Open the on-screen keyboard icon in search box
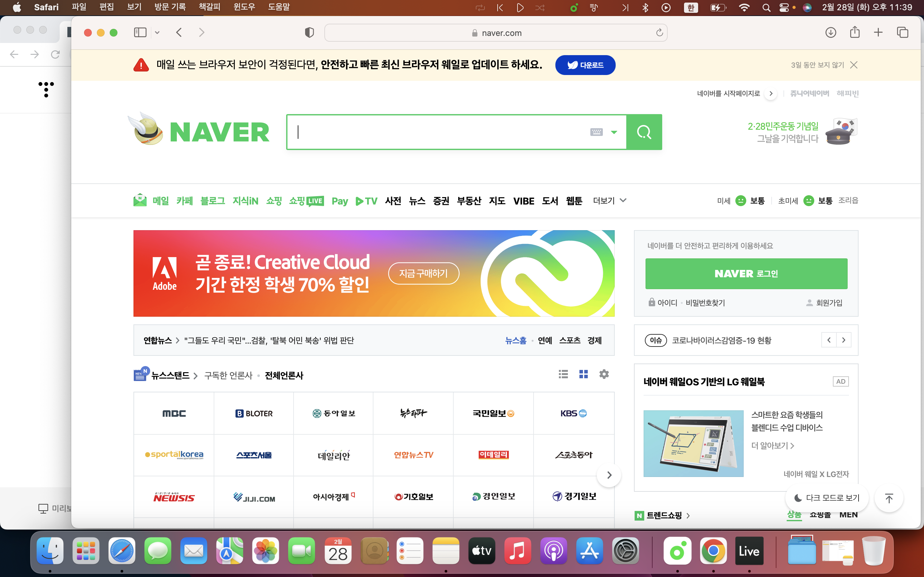This screenshot has height=577, width=924. coord(596,132)
